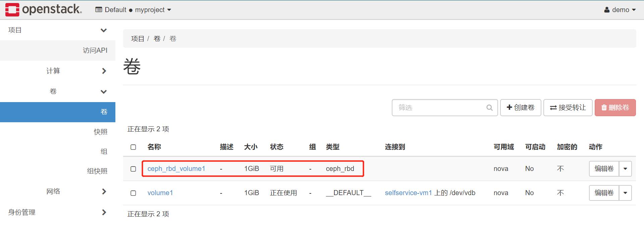
Task: Click the 可用域 column header
Action: point(504,147)
